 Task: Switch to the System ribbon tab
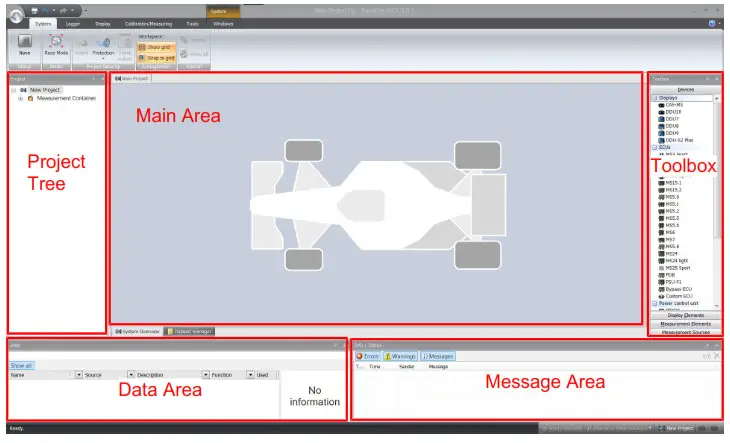43,24
